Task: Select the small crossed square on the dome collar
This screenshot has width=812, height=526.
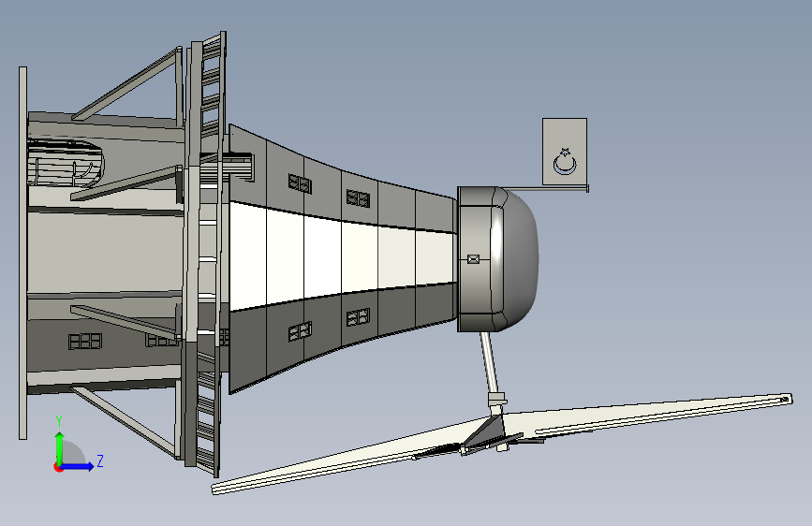Action: click(x=473, y=259)
